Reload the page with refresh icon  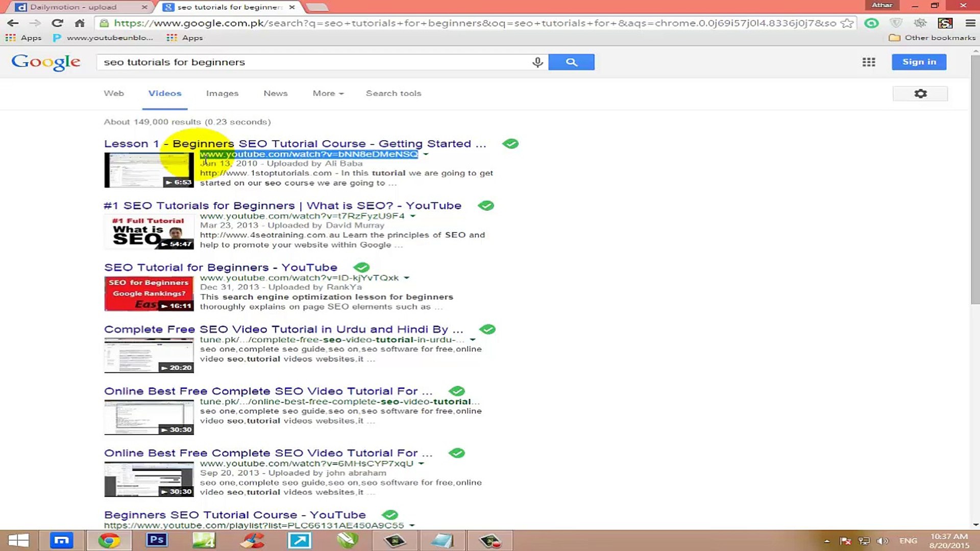pos(57,23)
